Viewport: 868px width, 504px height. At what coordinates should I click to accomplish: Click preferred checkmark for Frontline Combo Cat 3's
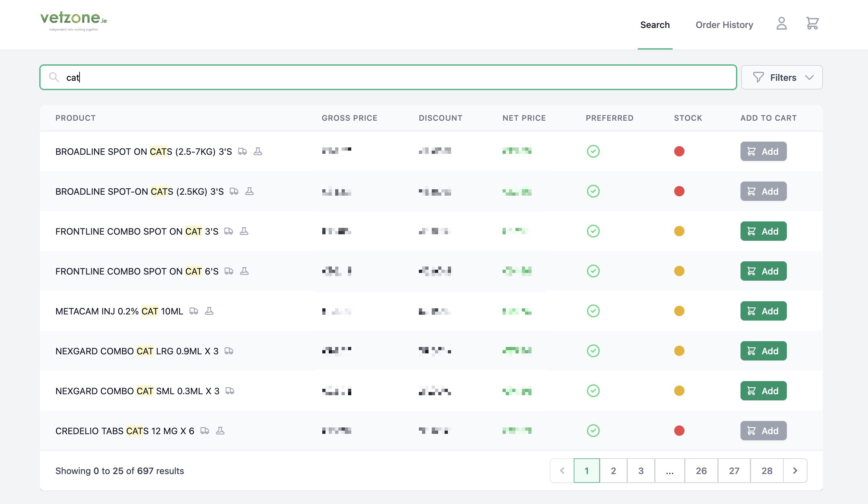(x=593, y=231)
